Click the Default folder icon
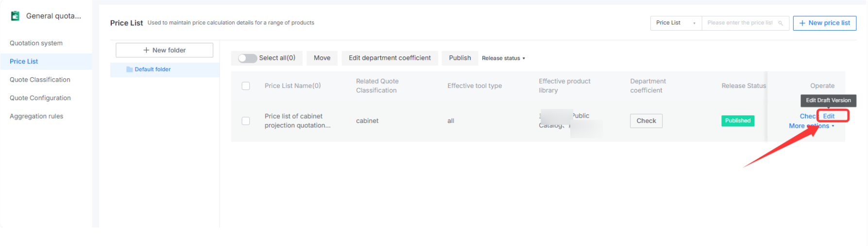868x246 pixels. point(130,70)
